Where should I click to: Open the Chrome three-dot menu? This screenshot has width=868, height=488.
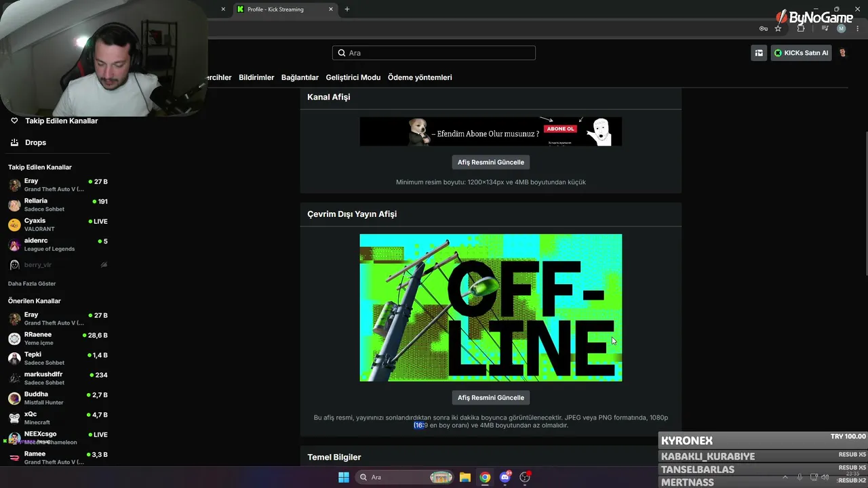(858, 28)
